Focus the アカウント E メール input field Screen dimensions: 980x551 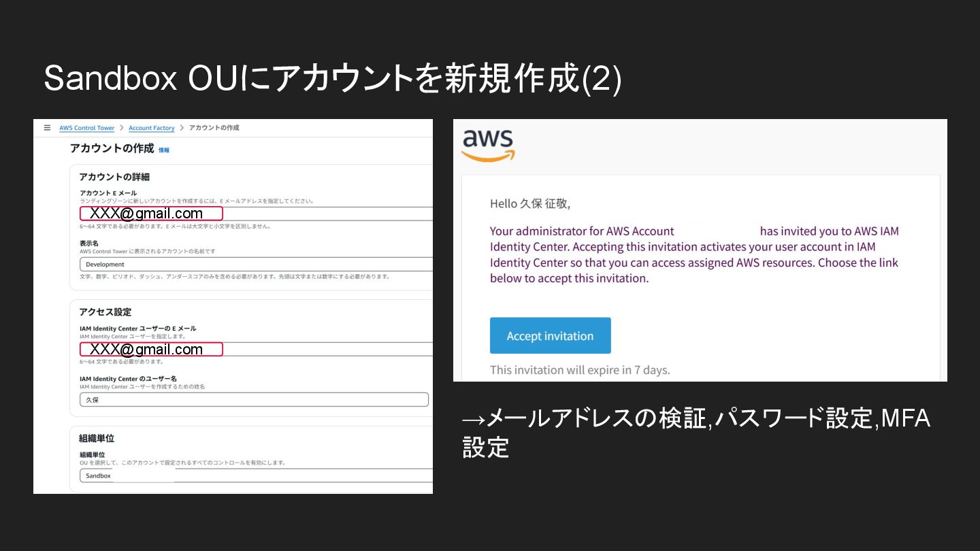coord(327,214)
